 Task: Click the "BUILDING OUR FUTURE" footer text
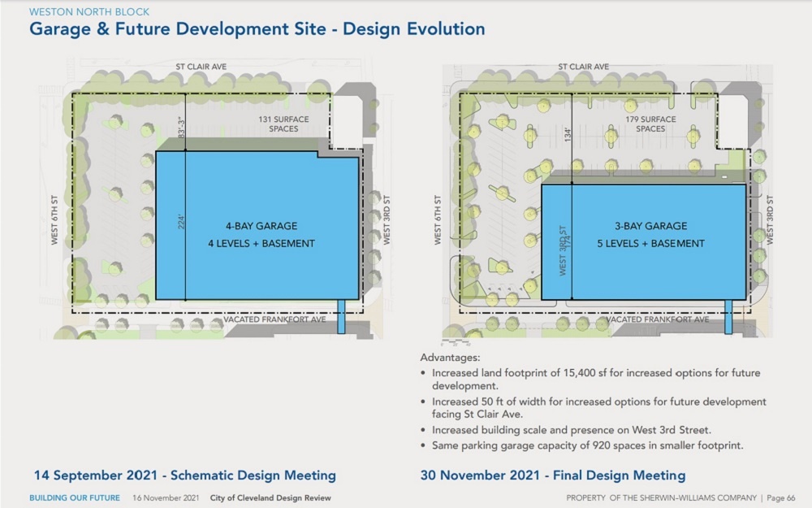[x=75, y=498]
